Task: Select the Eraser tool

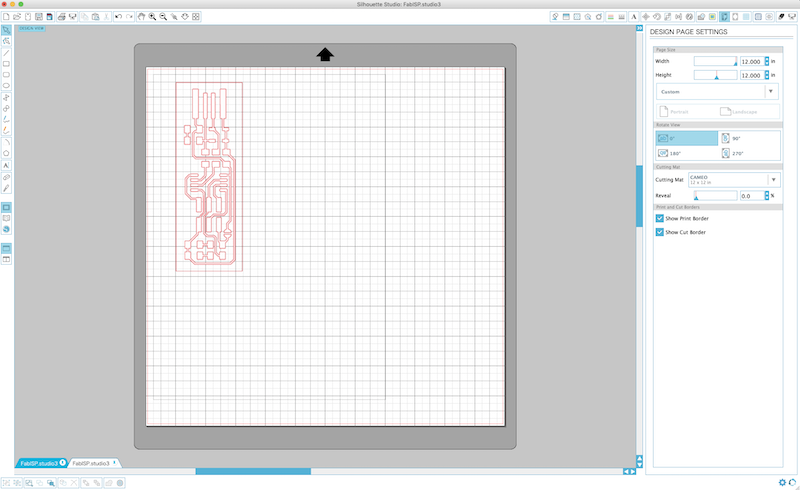Action: coord(6,177)
